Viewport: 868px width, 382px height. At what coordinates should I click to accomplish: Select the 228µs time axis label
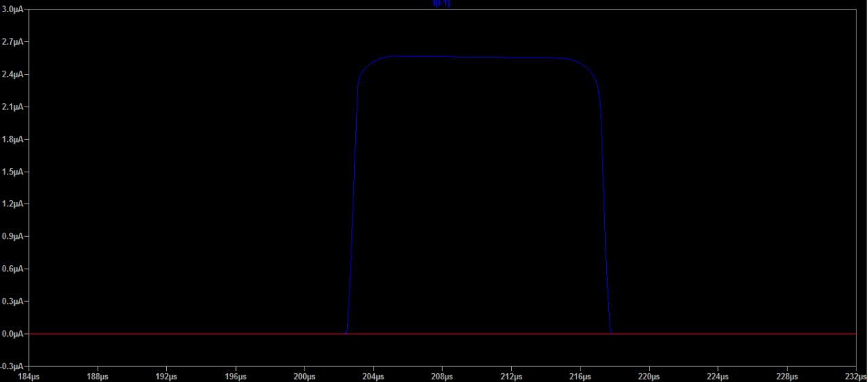pyautogui.click(x=787, y=377)
